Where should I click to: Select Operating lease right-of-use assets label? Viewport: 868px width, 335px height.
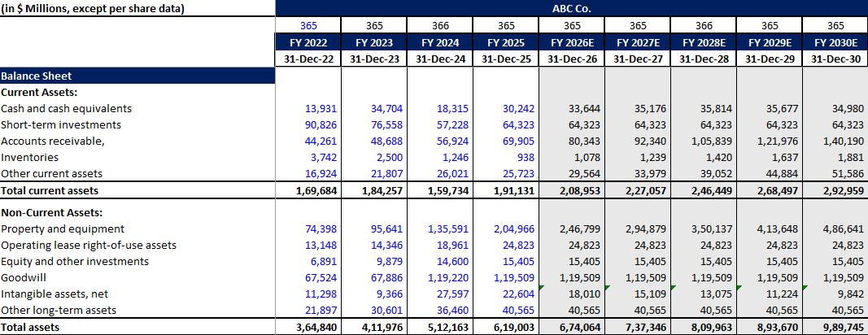(89, 245)
